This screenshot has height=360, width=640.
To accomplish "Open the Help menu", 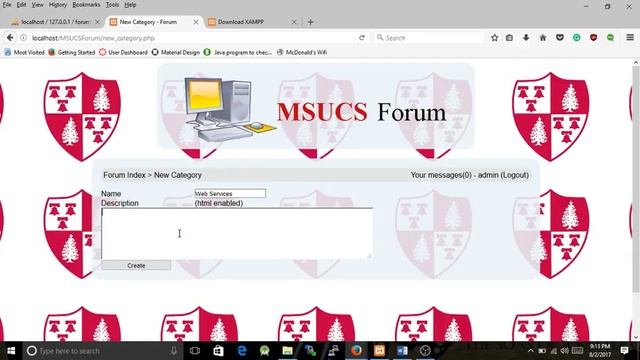I will point(130,5).
